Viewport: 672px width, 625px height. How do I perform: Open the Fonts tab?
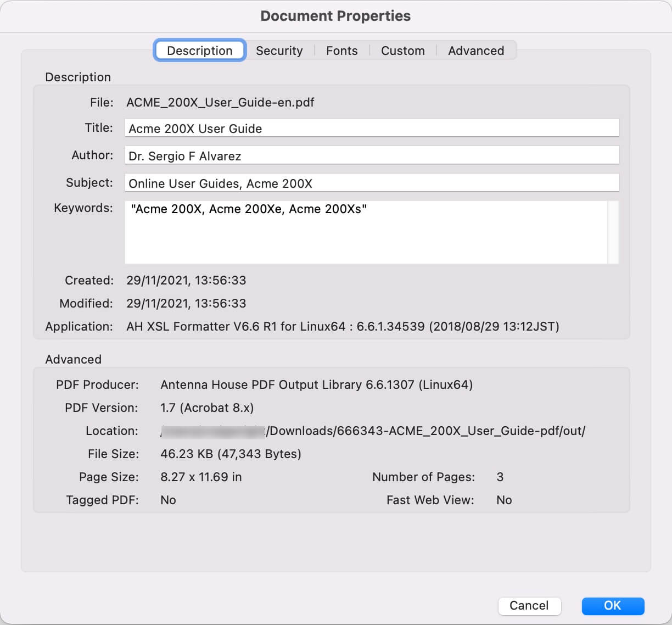341,51
